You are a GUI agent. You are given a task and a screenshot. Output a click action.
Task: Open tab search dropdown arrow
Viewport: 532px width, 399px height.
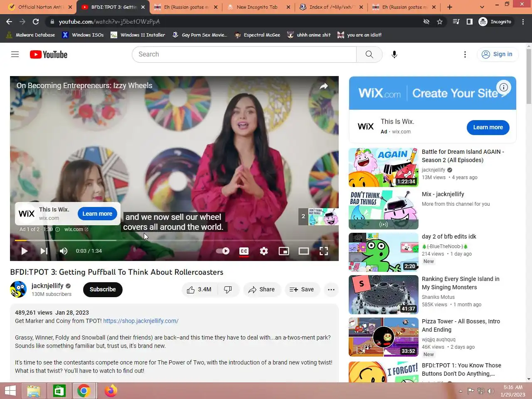click(482, 7)
